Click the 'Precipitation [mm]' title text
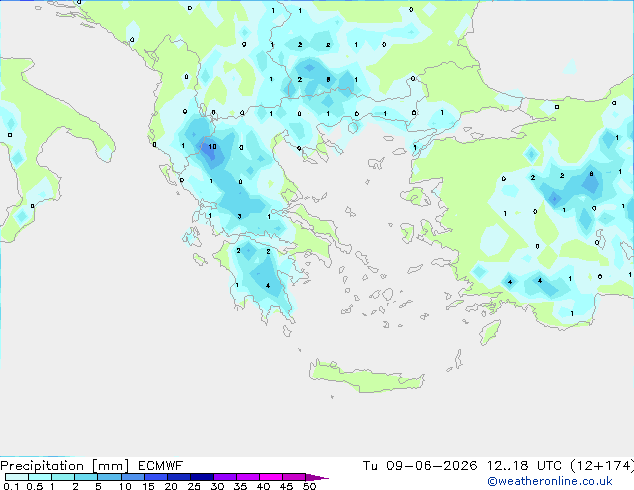The image size is (634, 490). [64, 466]
